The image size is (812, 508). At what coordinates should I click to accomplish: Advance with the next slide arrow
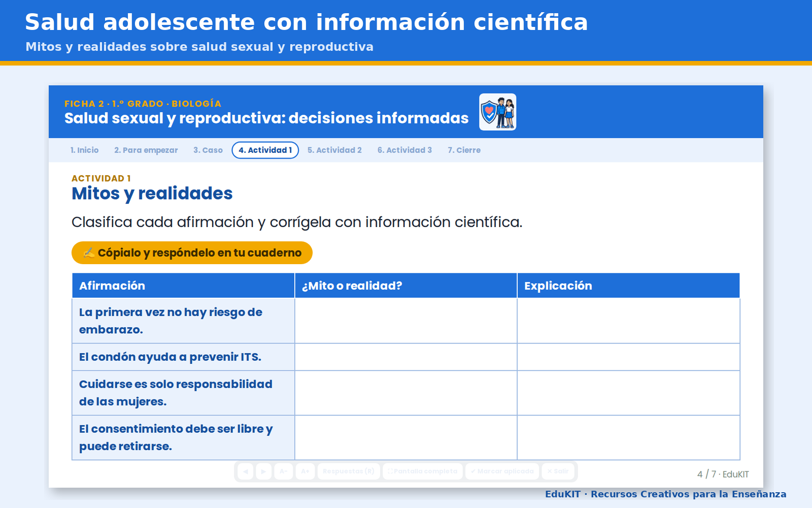pos(263,471)
